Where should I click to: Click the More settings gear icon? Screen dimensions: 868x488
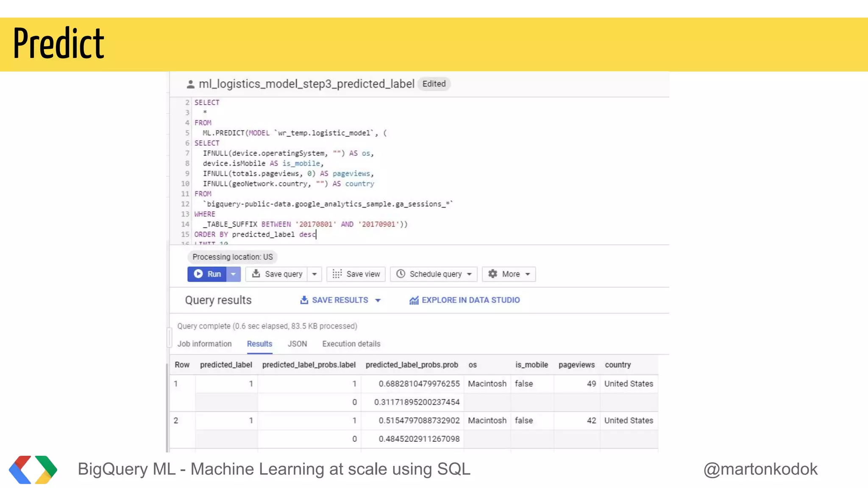click(492, 274)
